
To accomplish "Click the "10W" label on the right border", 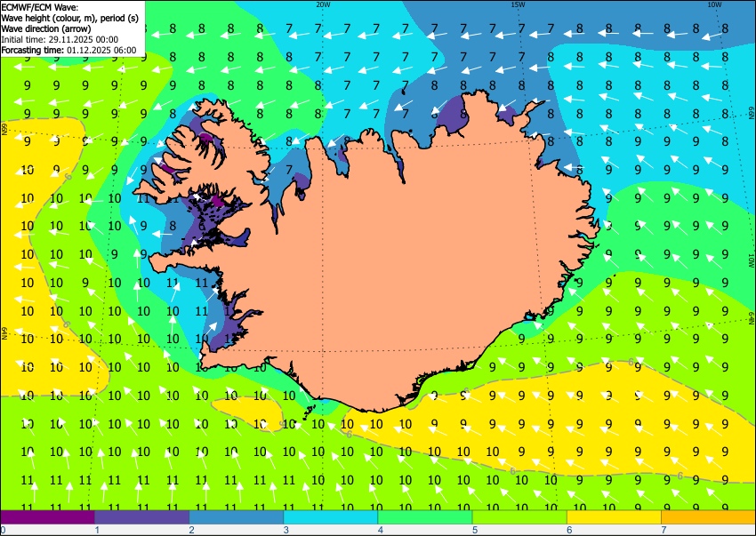I will pyautogui.click(x=751, y=260).
